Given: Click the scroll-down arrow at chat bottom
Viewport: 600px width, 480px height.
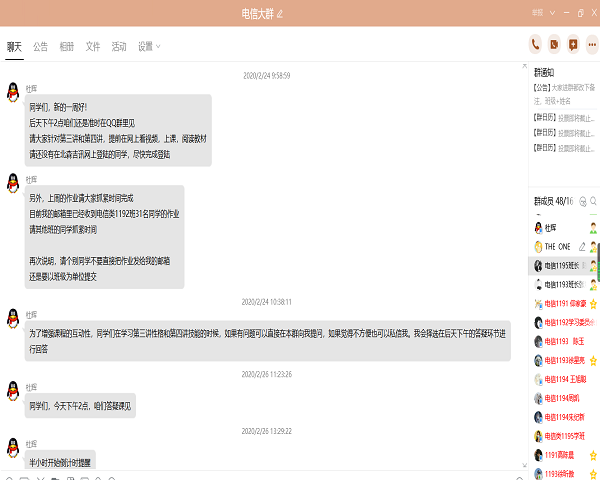Looking at the screenshot, I should pos(524,465).
